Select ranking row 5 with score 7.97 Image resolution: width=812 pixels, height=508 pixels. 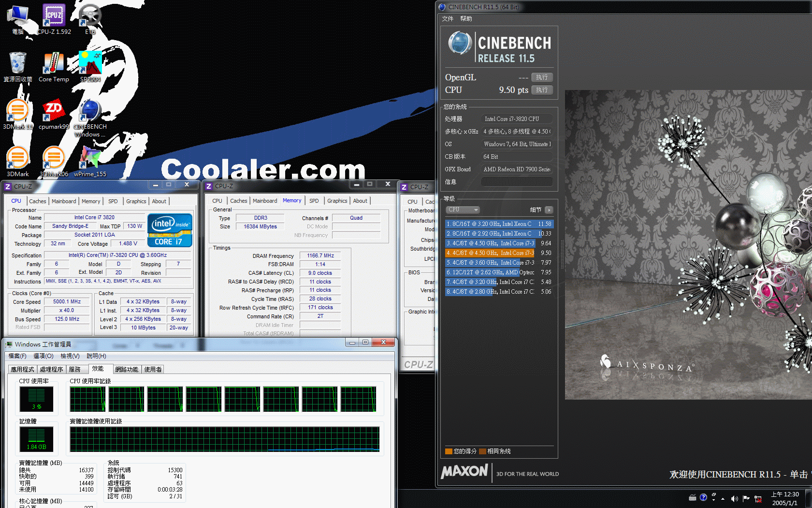pos(499,263)
